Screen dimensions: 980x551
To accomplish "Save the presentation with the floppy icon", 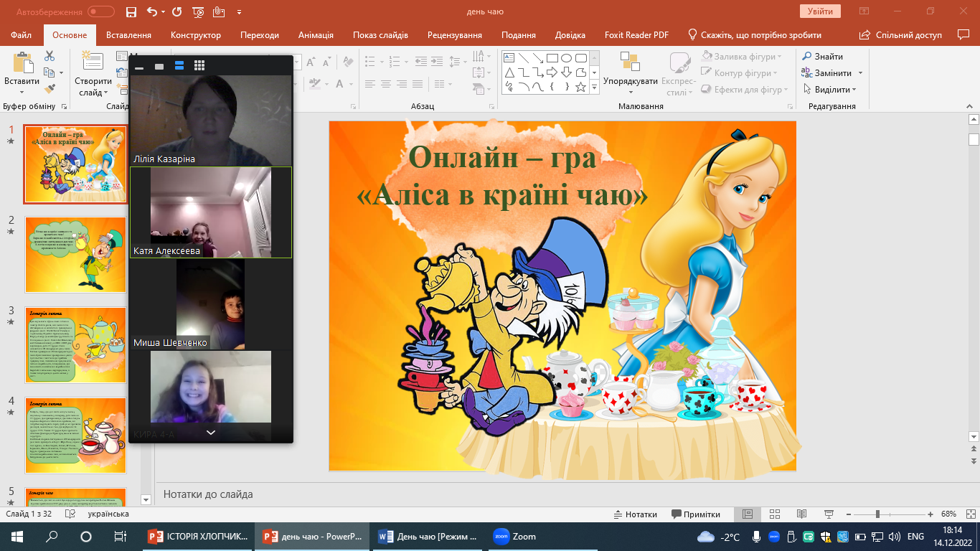I will 131,11.
